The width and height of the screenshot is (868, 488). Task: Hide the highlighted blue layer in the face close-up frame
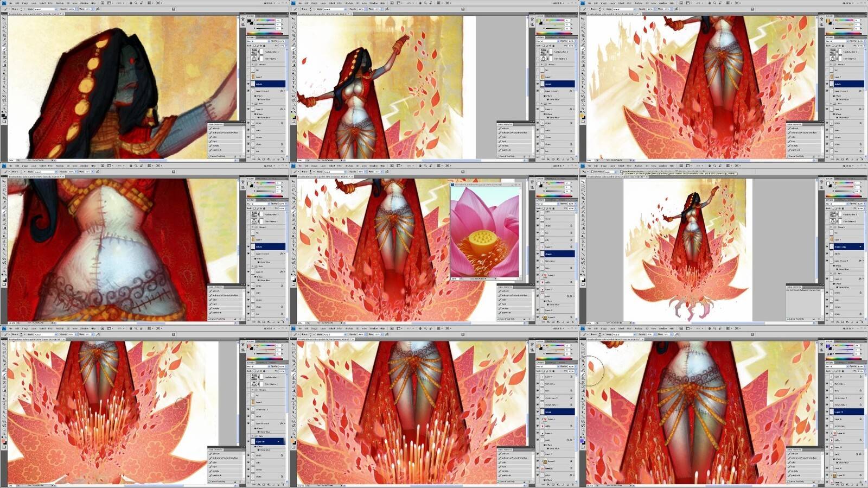pyautogui.click(x=248, y=84)
